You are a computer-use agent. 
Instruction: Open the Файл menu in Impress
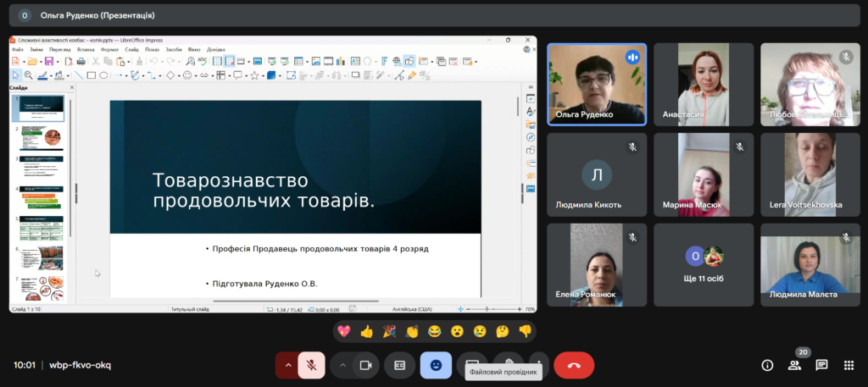pos(18,49)
